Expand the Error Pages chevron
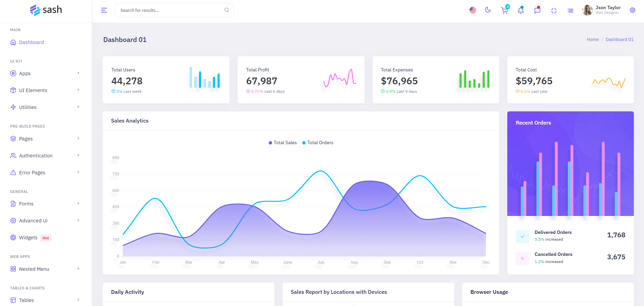Image resolution: width=644 pixels, height=306 pixels. [x=78, y=172]
